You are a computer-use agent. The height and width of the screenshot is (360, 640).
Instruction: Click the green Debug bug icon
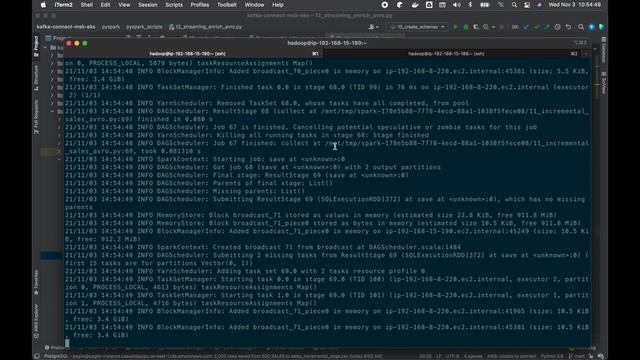click(x=466, y=27)
